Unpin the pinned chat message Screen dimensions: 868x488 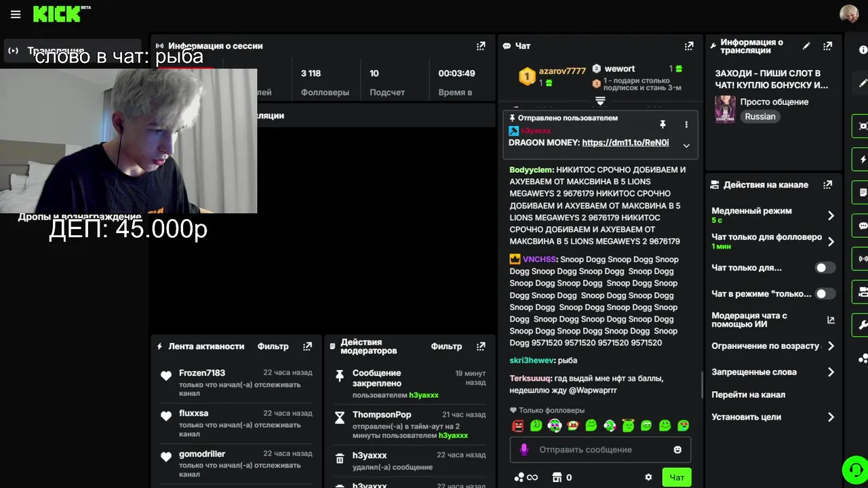663,125
